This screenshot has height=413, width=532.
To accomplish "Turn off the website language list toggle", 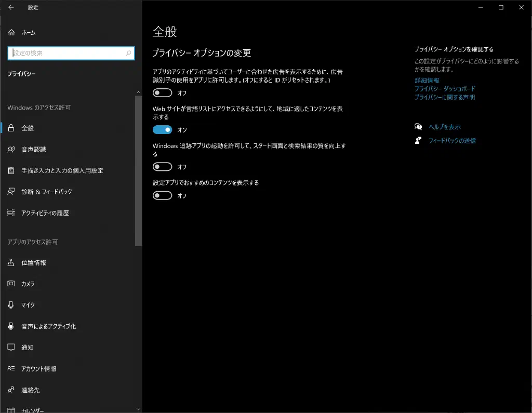I will click(x=162, y=130).
